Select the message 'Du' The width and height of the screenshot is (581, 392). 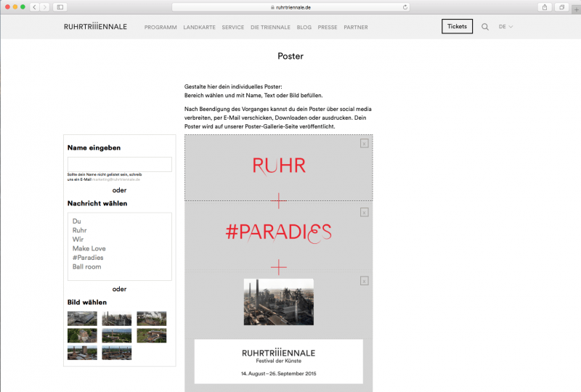click(77, 221)
